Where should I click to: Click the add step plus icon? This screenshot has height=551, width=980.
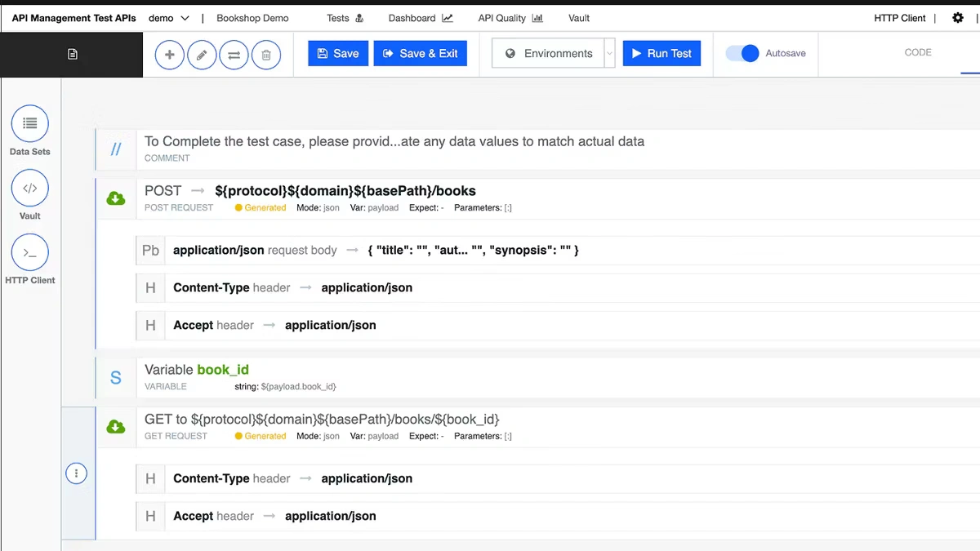[170, 55]
